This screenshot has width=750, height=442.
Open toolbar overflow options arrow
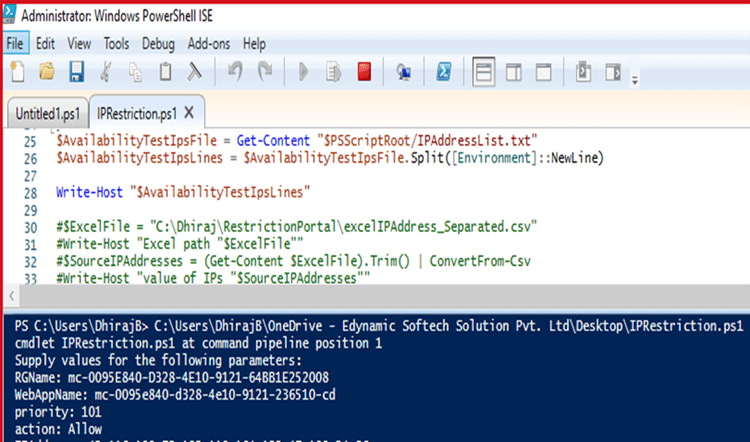pyautogui.click(x=635, y=80)
